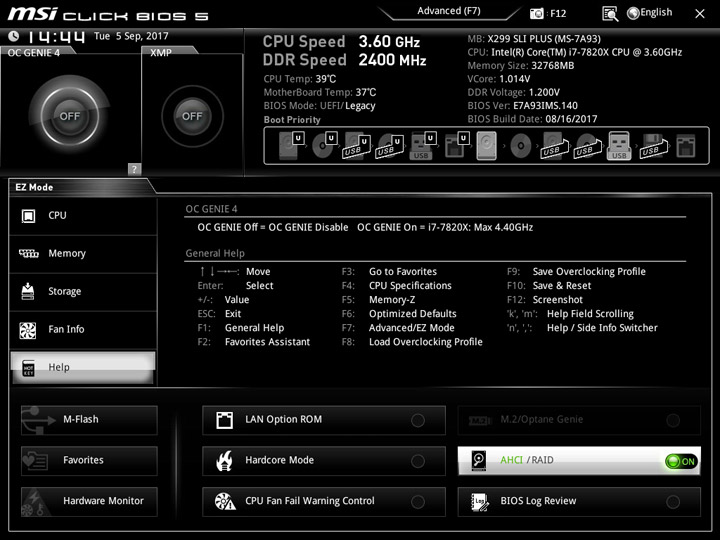720x540 pixels.
Task: Switch to Advanced (F7) mode
Action: pos(449,11)
